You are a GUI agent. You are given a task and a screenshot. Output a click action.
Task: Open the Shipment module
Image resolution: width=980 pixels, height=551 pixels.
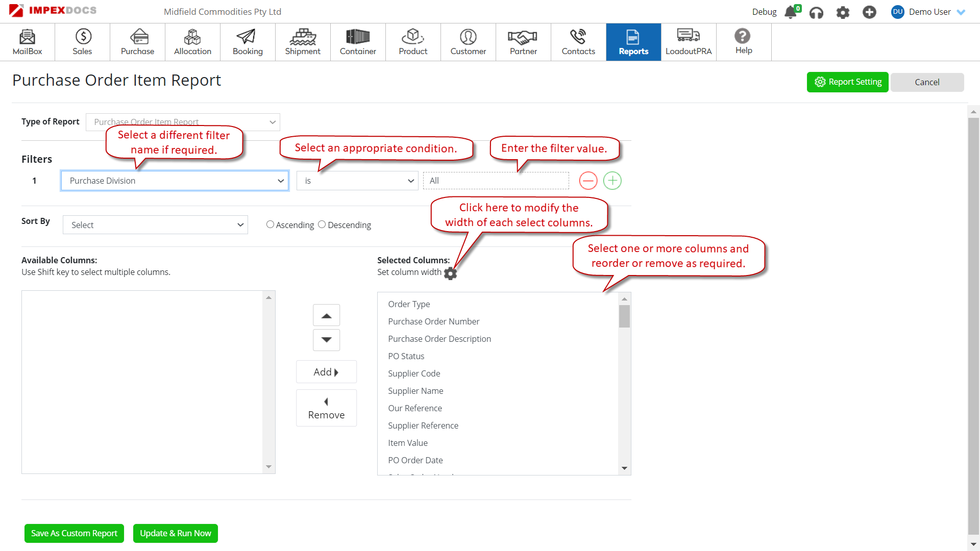(x=303, y=42)
